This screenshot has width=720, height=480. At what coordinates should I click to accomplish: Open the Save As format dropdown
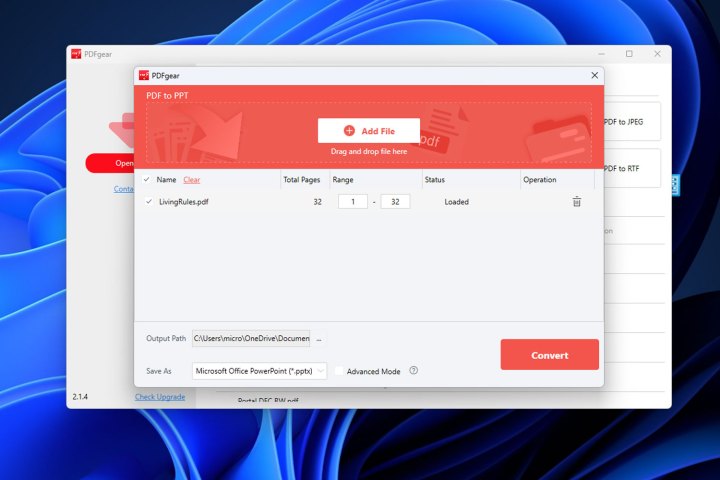259,371
